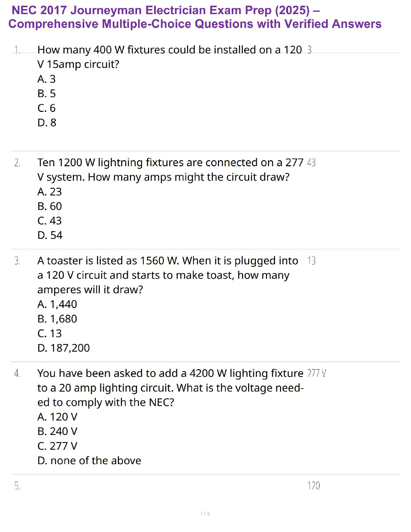Click the question number 5 marker
The height and width of the screenshot is (532, 411).
point(17,486)
